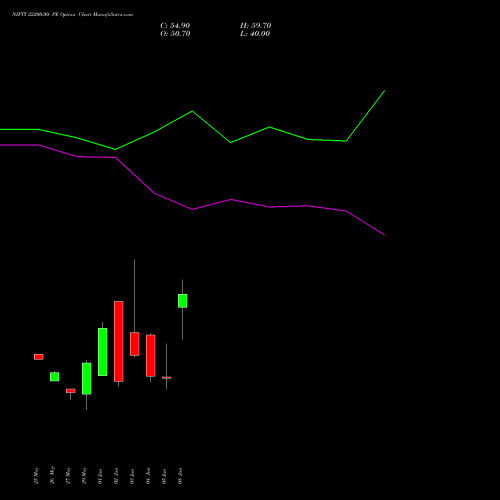Screen dimensions: 500x500
Task: Select the red candle for 04 Jun
Action: click(x=151, y=356)
